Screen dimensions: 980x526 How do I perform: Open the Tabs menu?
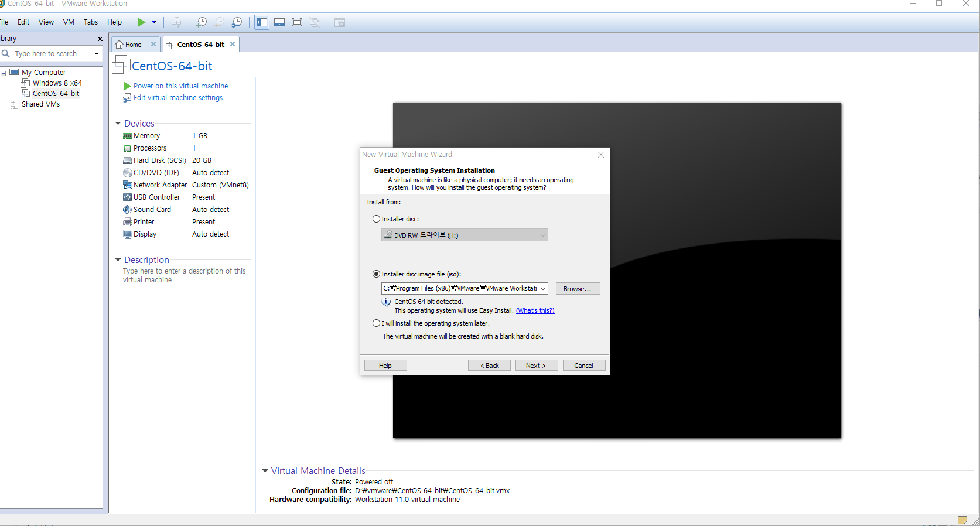point(91,22)
